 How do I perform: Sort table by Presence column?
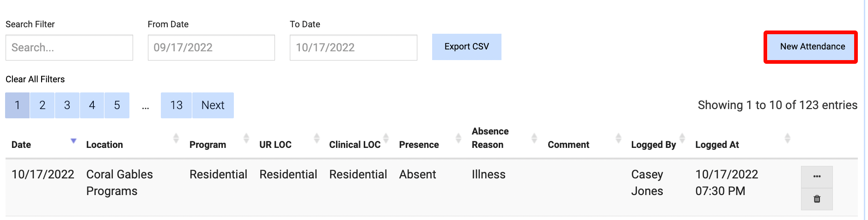458,138
